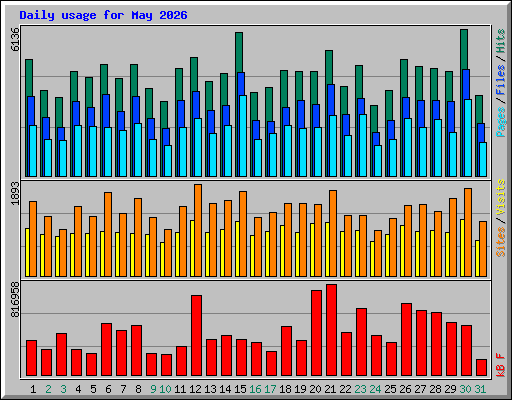Viewport: 512px width, 400px height.
Task: Click day 26 on the x-axis
Action: pyautogui.click(x=405, y=389)
